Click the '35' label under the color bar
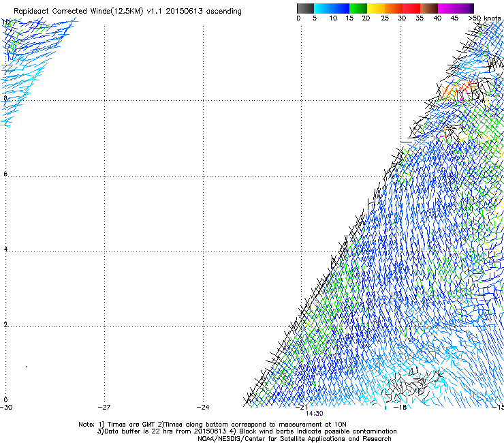Image resolution: width=504 pixels, height=443 pixels. click(420, 18)
